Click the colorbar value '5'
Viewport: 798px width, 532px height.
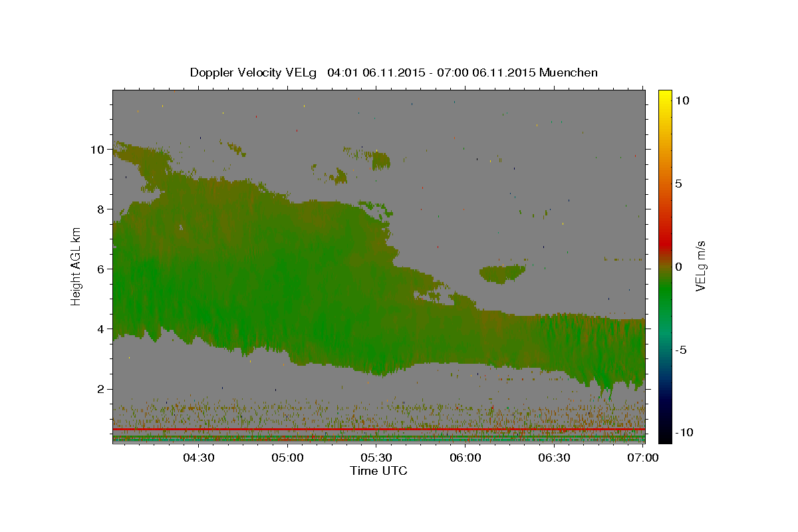pos(678,184)
